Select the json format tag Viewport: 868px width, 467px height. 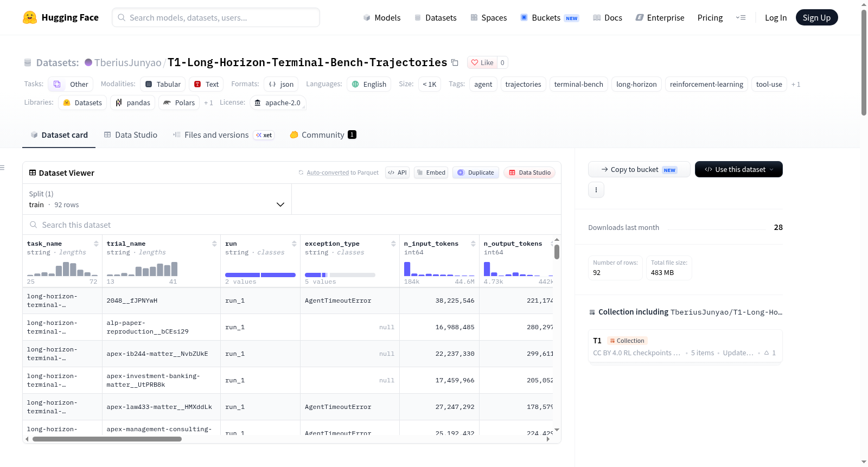click(x=281, y=84)
